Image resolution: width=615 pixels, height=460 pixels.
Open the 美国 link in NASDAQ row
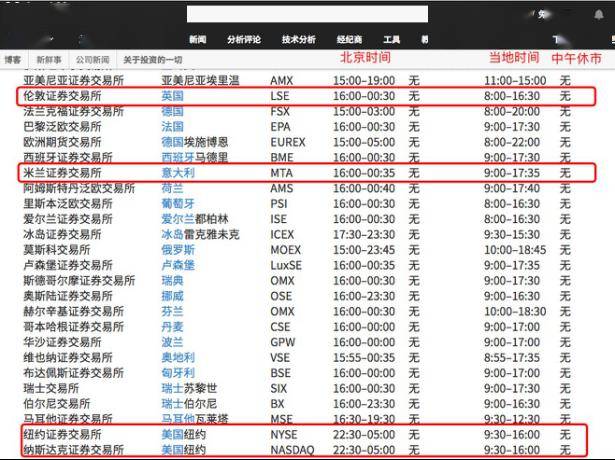click(173, 450)
